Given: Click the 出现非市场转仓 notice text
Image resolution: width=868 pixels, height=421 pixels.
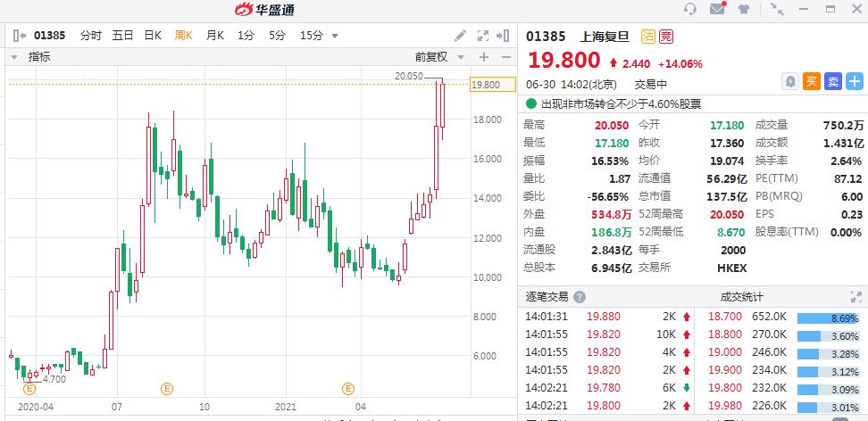Looking at the screenshot, I should coord(622,103).
